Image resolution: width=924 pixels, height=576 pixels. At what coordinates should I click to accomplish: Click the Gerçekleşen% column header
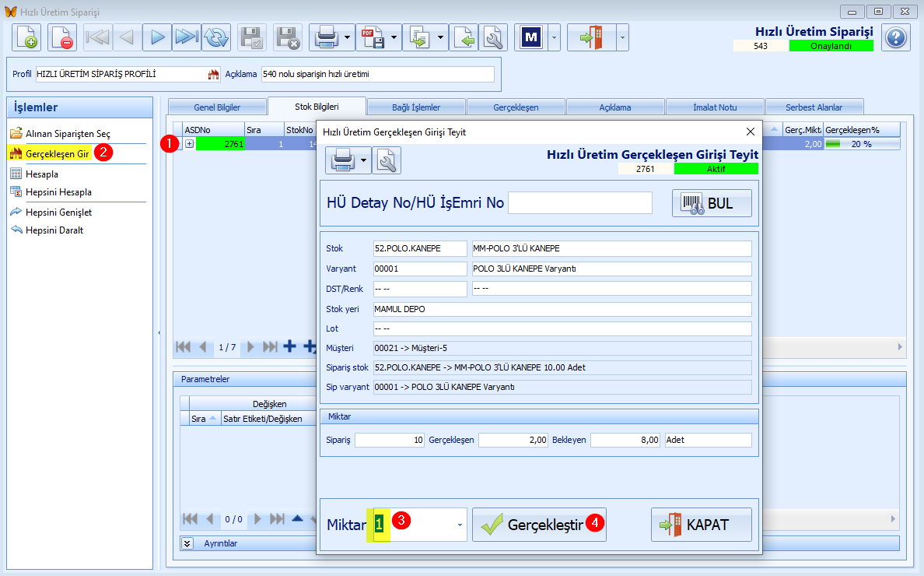(x=862, y=130)
